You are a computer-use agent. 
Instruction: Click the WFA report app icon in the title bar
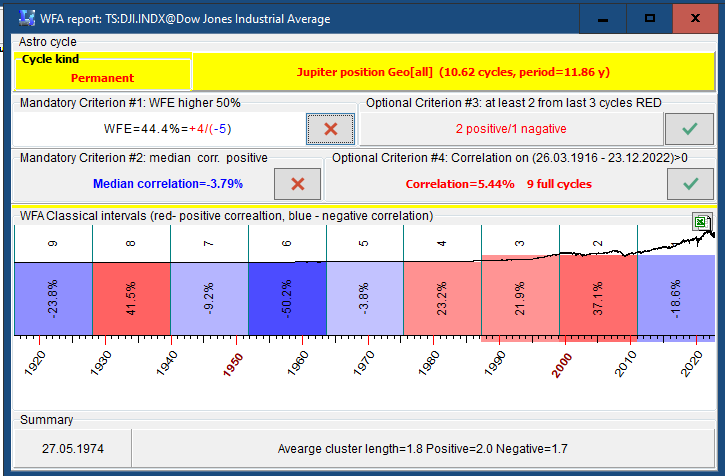click(27, 19)
